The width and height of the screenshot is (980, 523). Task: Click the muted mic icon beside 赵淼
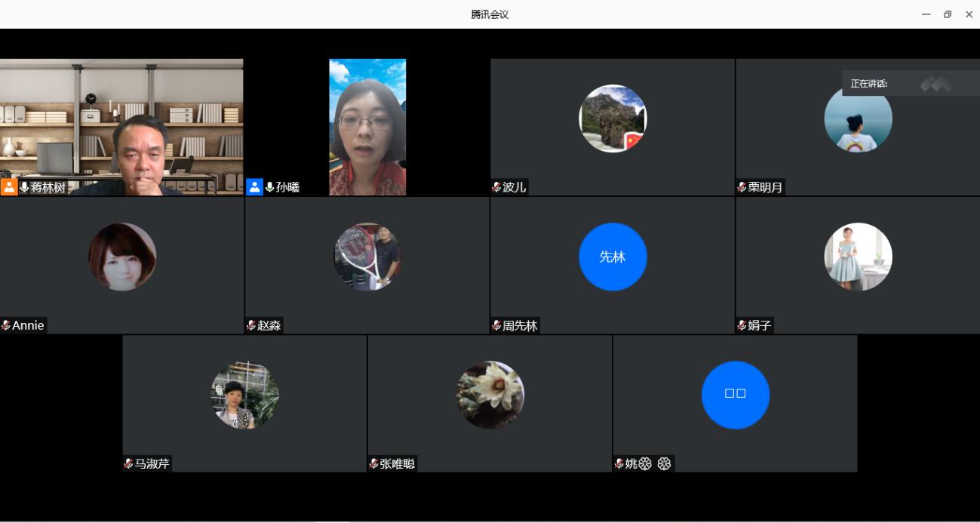(251, 325)
